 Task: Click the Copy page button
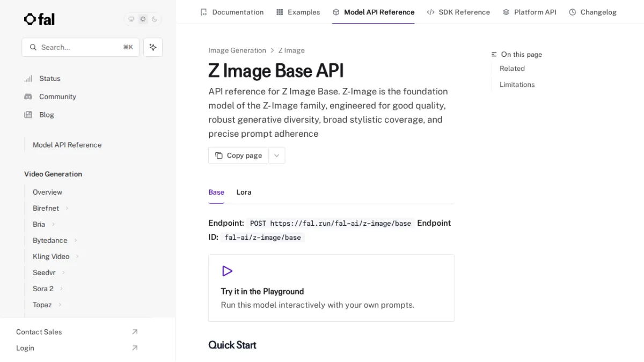[x=238, y=156]
